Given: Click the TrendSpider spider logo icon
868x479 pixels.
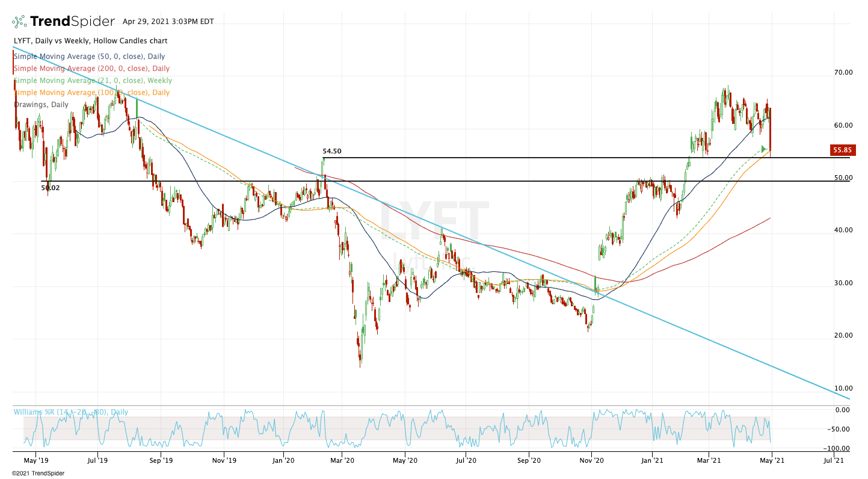Looking at the screenshot, I should 19,22.
